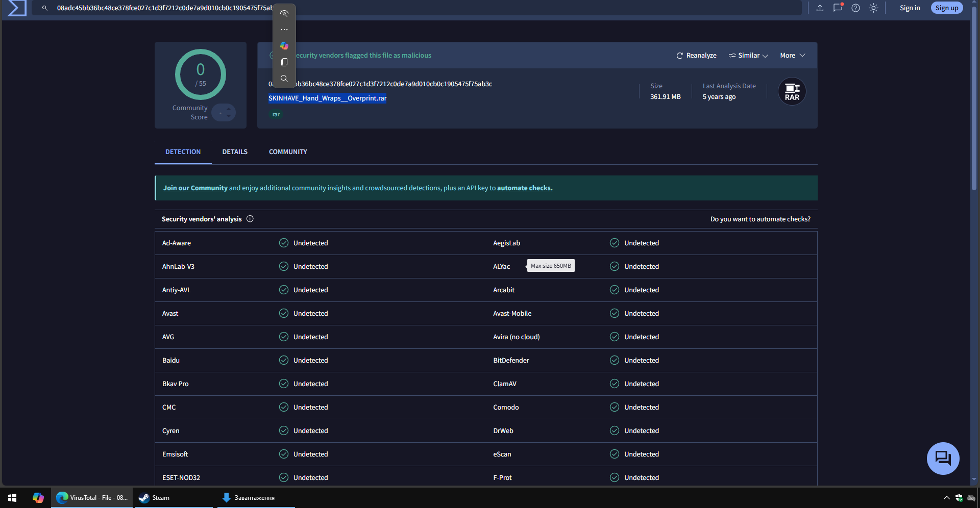Click the Undetected check icon for AVG

click(x=284, y=337)
